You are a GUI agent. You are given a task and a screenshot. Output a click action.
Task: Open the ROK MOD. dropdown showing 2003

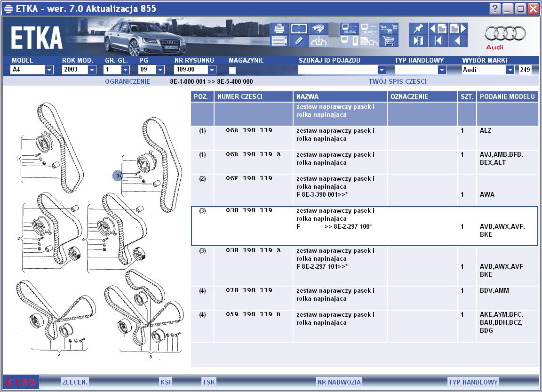pyautogui.click(x=92, y=70)
